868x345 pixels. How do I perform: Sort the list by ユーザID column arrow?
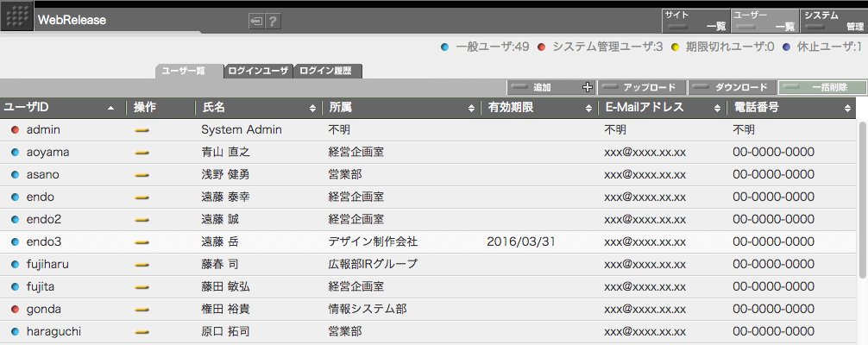pos(110,109)
